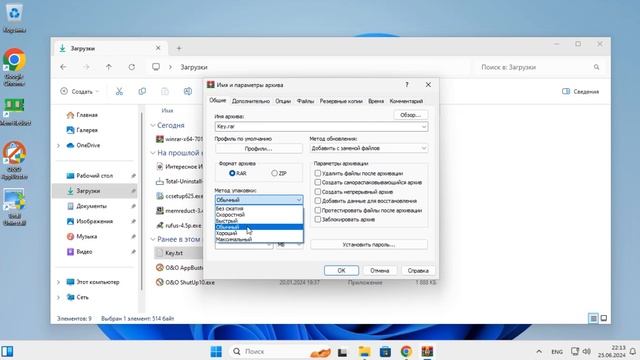This screenshot has width=640, height=360.
Task: Open the notifications bell icon
Action: tap(633, 351)
